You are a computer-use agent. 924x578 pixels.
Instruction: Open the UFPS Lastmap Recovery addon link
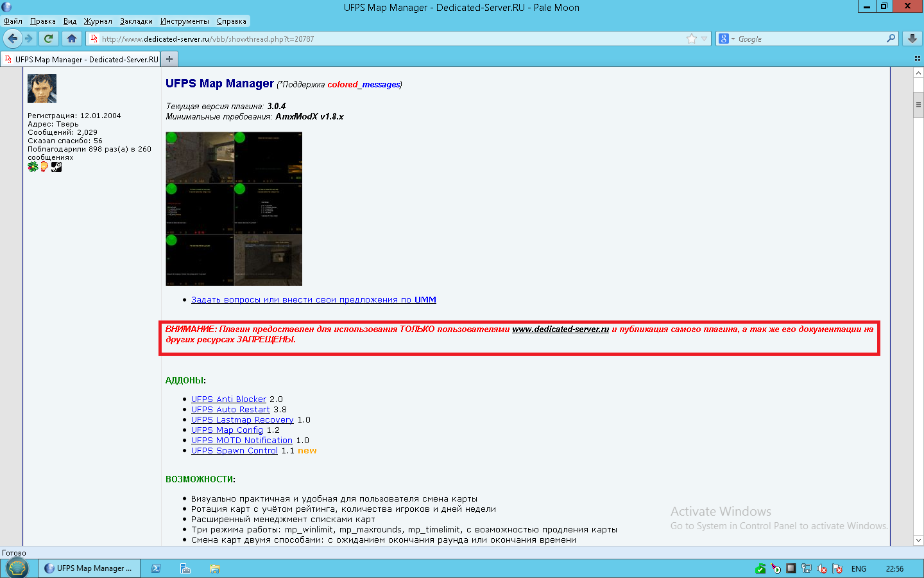coord(243,419)
